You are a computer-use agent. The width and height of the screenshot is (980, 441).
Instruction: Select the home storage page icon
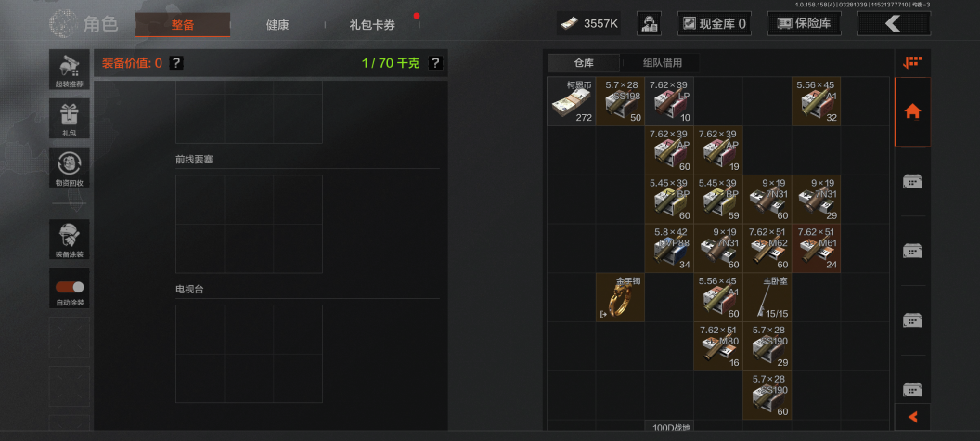pyautogui.click(x=912, y=112)
